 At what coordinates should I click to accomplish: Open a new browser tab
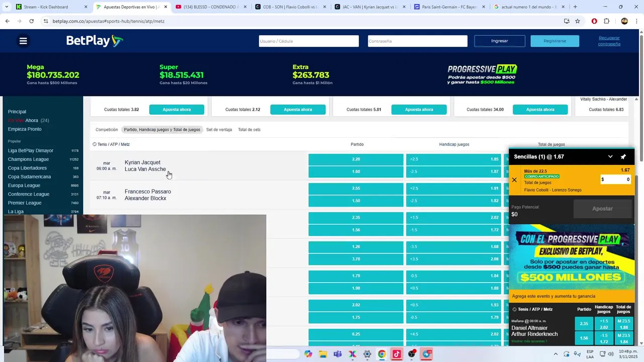(575, 7)
